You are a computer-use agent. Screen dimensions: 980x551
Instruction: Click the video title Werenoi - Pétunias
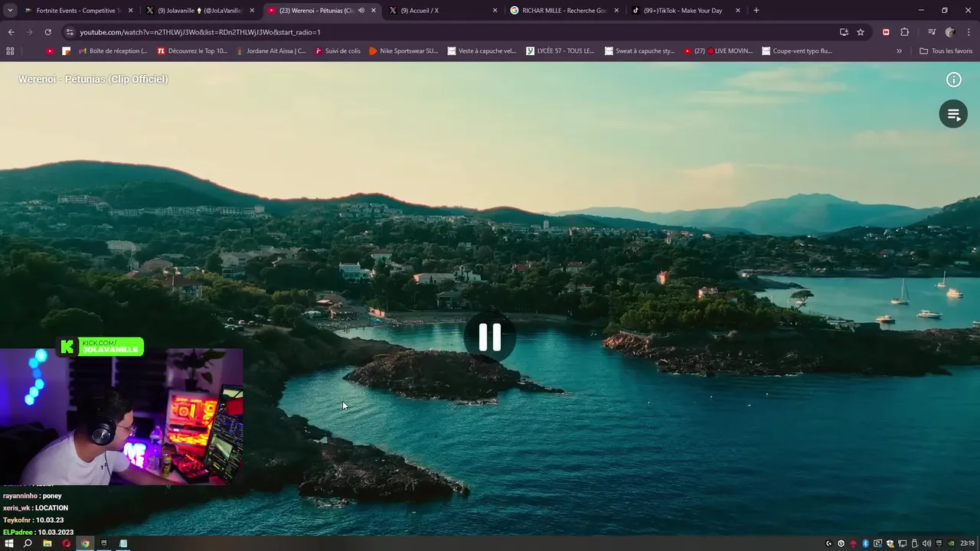coord(93,79)
